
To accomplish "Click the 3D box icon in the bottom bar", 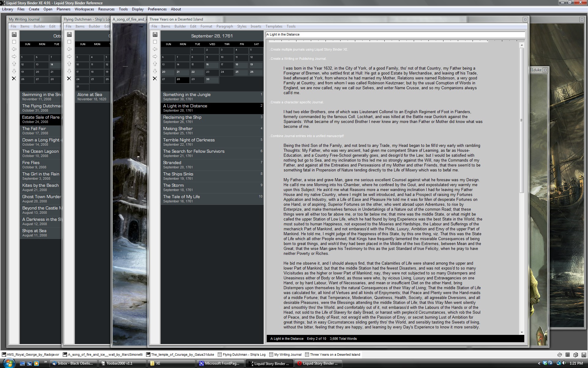I will pyautogui.click(x=575, y=355).
